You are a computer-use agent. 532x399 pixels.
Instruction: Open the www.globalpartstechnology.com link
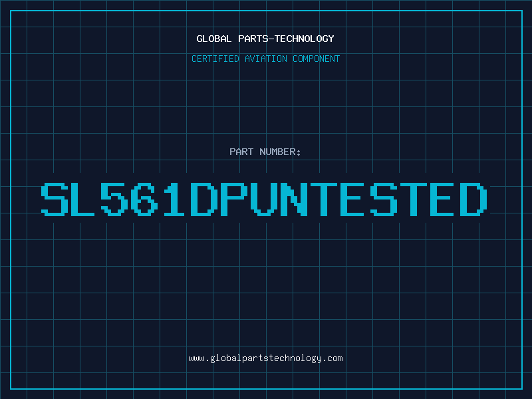click(x=265, y=358)
